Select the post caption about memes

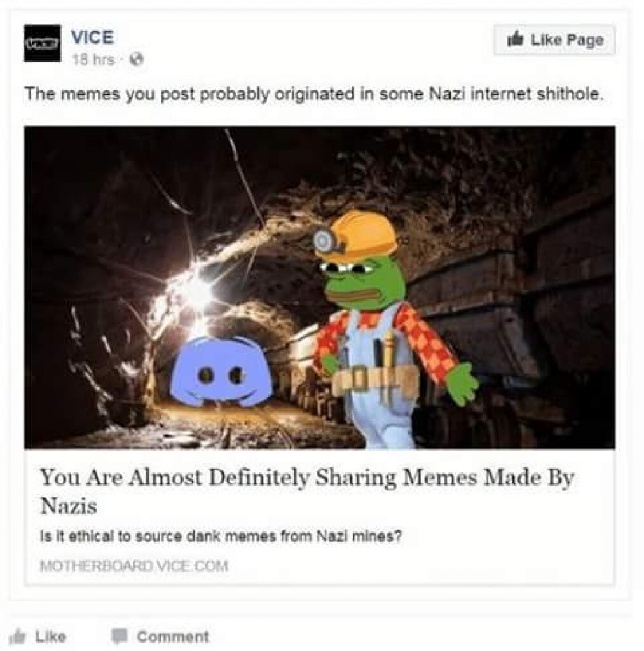(x=313, y=95)
